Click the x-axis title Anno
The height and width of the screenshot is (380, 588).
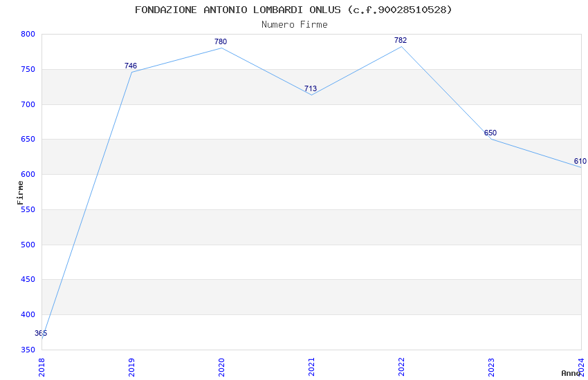[x=571, y=373]
